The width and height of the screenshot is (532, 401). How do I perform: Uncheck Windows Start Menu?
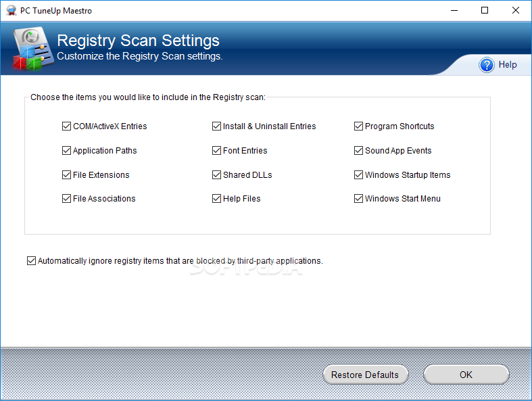(359, 199)
